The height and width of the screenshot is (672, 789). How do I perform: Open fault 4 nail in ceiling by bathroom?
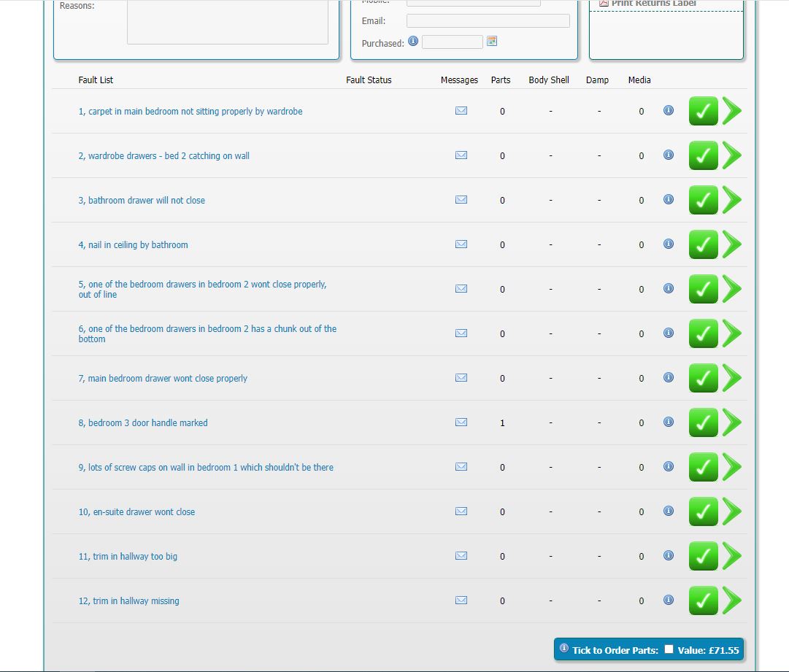(133, 245)
